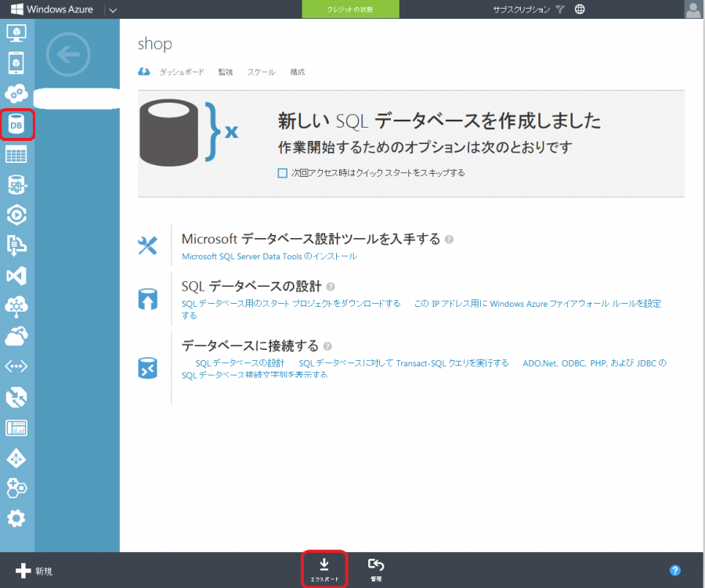
Task: Click the エクスポート button
Action: click(324, 569)
